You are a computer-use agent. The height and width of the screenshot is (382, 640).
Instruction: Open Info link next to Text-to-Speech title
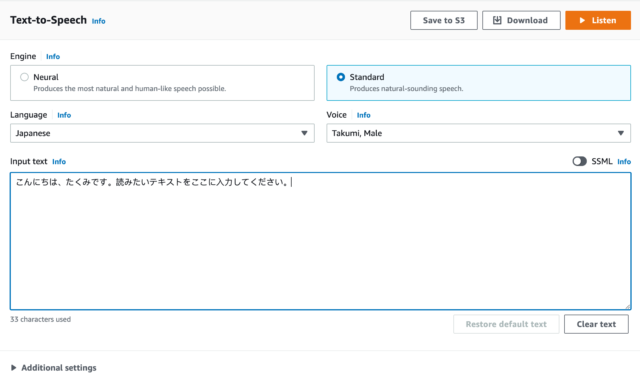(x=98, y=21)
